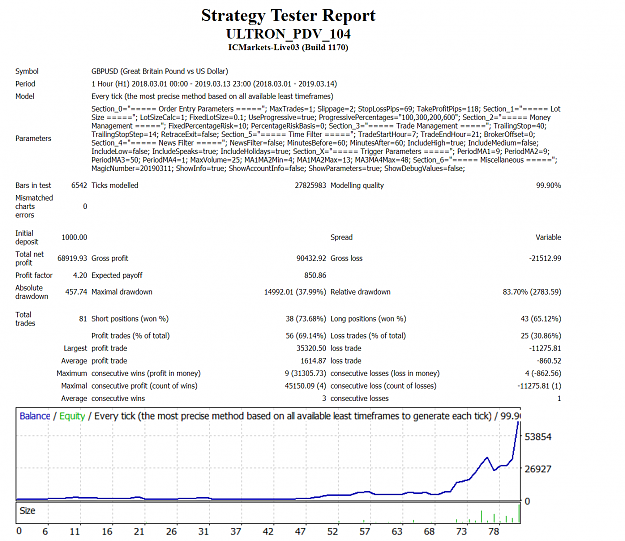Click the Total net profit value 68919.93
Image resolution: width=625 pixels, height=541 pixels.
72,258
